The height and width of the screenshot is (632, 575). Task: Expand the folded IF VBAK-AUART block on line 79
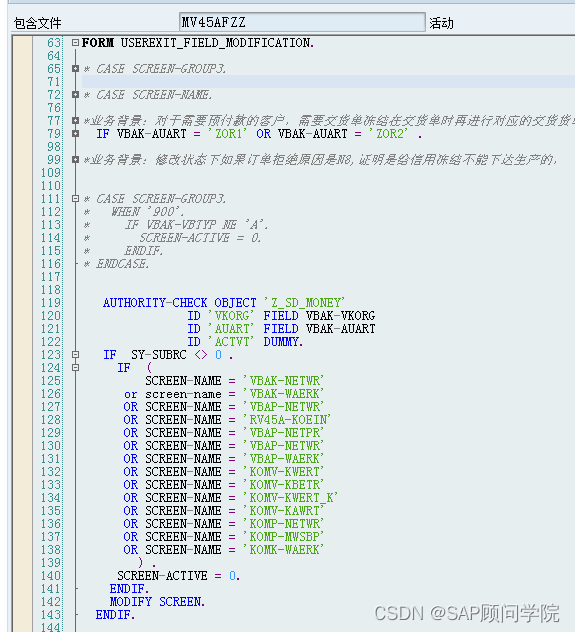click(x=75, y=133)
